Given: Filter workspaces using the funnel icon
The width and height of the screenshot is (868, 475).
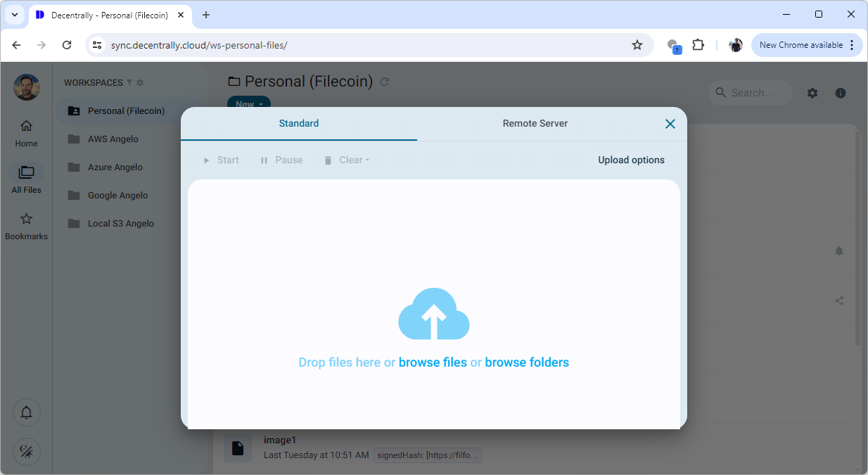Looking at the screenshot, I should point(129,83).
